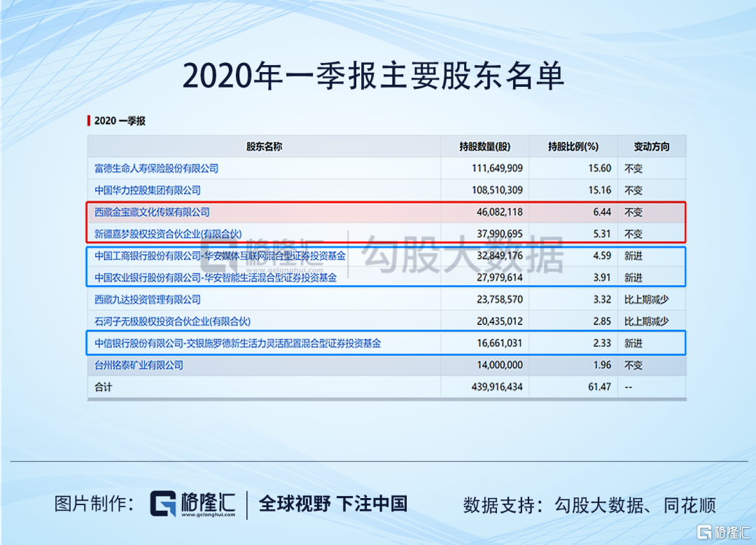Open the 华安智能生活混合型证券投资基金 shareholder link
Image resolution: width=756 pixels, height=545 pixels.
click(x=216, y=278)
